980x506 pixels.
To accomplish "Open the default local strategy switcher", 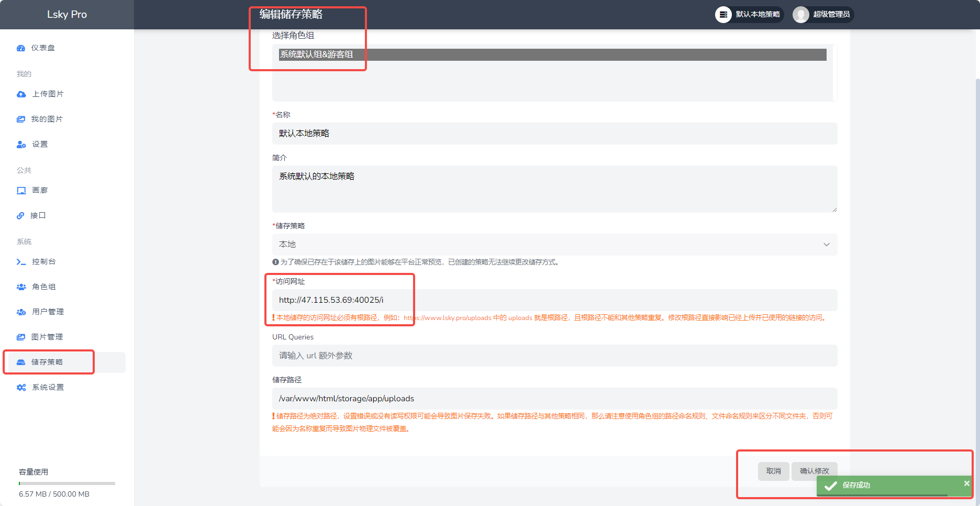I will (749, 15).
